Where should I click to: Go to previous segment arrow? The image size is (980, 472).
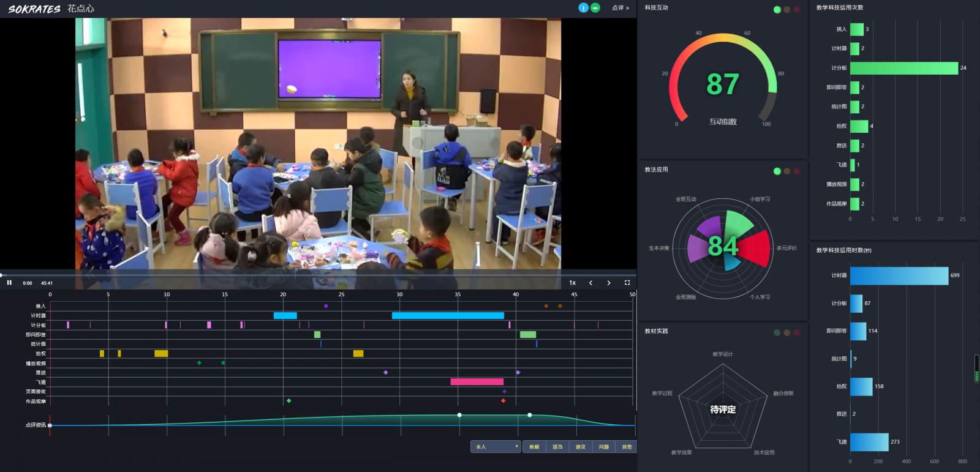[590, 283]
